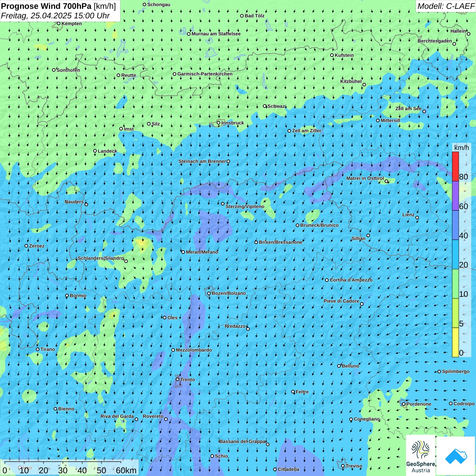Viewport: 476px width, 476px height.
Task: Click the 'Kitzbühel' label
Action: click(x=351, y=81)
